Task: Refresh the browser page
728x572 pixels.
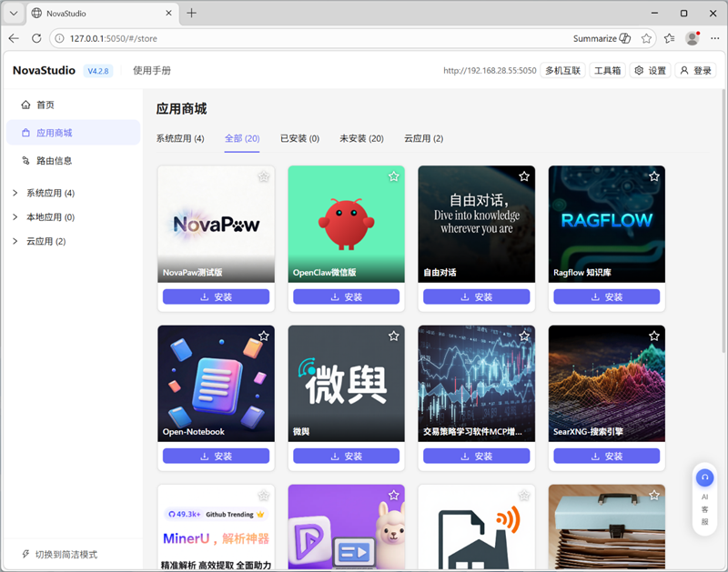Action: point(36,38)
